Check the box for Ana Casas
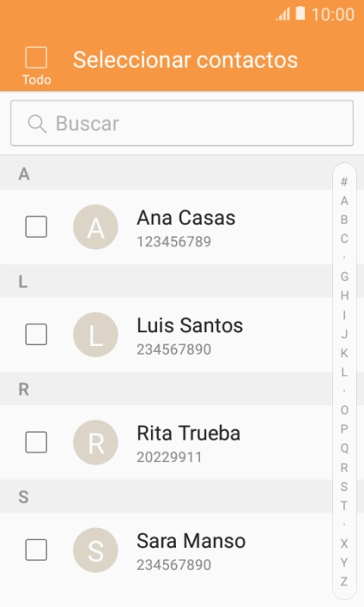This screenshot has width=364, height=607. coord(36,226)
